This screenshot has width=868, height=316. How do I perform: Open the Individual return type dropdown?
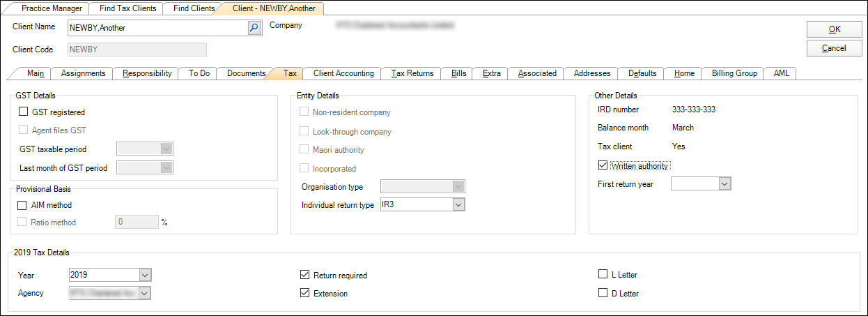click(x=458, y=205)
